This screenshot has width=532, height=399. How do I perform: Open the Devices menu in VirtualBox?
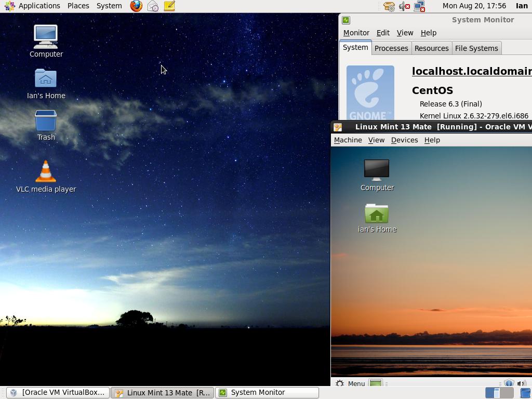[x=404, y=140]
